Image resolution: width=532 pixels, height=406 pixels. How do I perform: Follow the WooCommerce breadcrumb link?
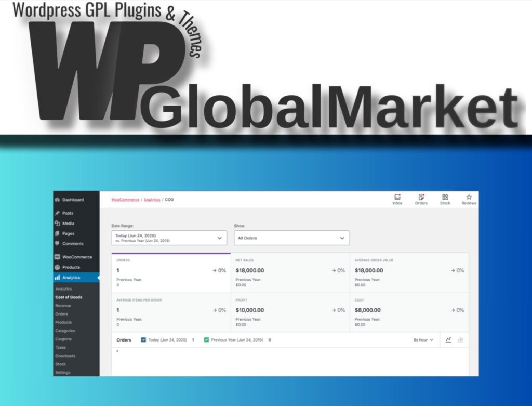pos(125,200)
